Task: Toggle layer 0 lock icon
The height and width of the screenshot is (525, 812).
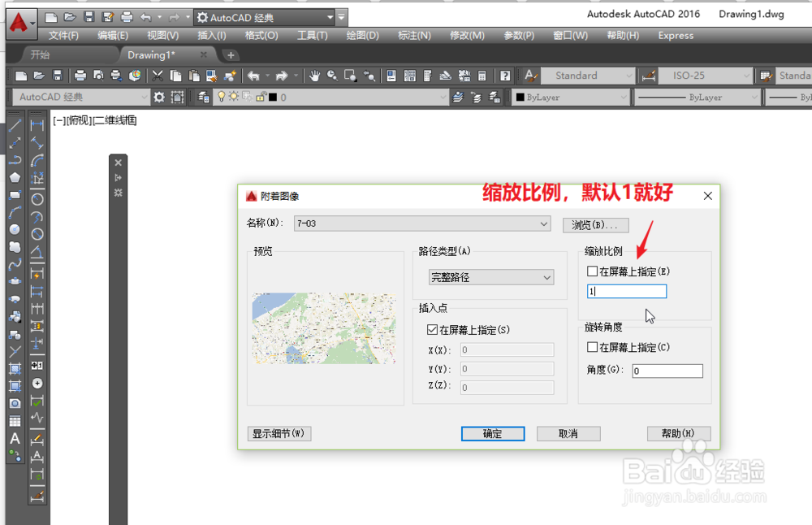Action: 261,97
